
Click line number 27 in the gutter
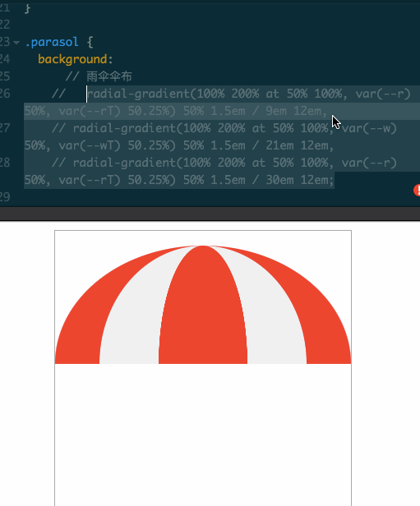point(5,128)
